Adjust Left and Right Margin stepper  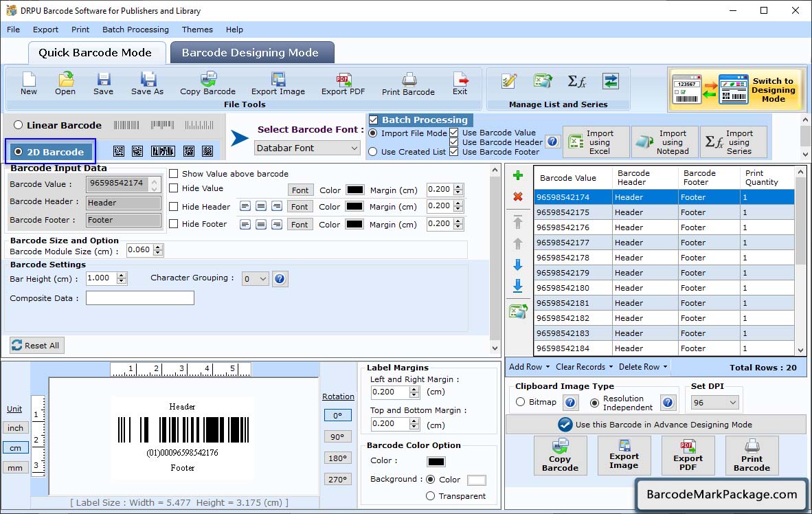[x=414, y=392]
